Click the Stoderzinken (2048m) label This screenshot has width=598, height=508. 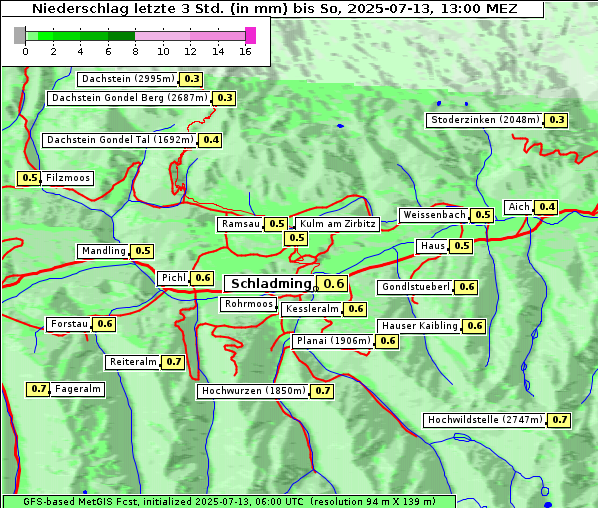click(485, 120)
